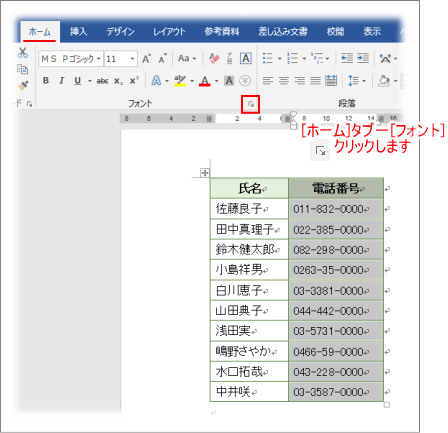This screenshot has width=448, height=433.
Task: Click Clear All Formatting eraser icon
Action: coord(214,58)
